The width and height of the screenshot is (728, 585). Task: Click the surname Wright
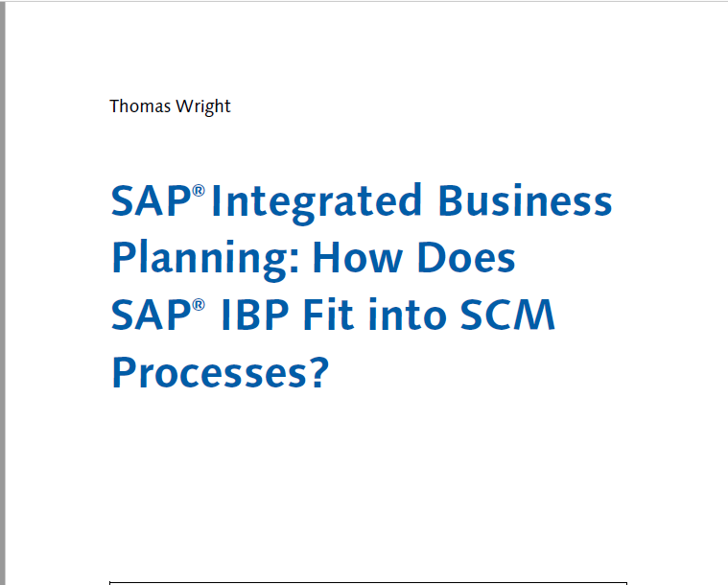point(203,106)
